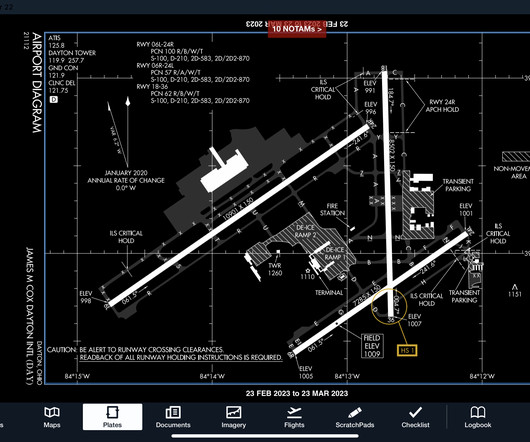Viewport: 530px width, 442px height.
Task: Tap the FIELD ELEV 1009 box
Action: (372, 346)
